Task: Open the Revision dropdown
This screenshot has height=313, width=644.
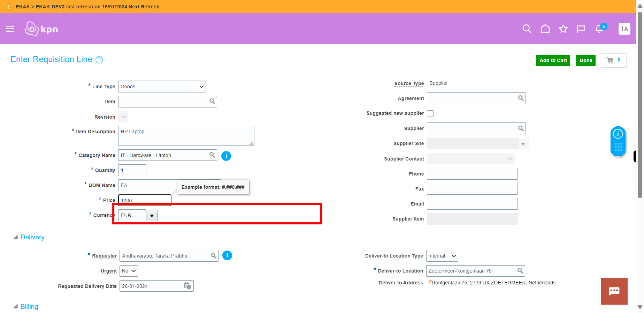Action: [x=123, y=117]
